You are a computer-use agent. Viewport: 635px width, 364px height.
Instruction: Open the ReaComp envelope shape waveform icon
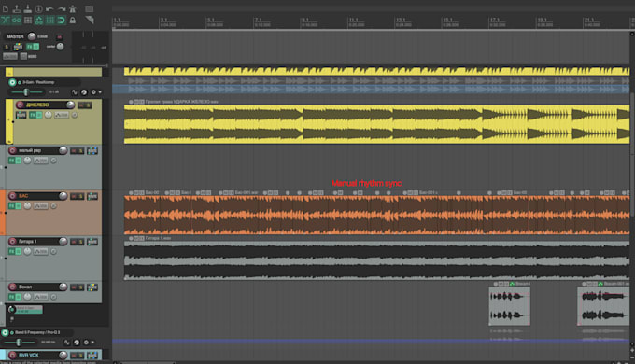pos(75,92)
